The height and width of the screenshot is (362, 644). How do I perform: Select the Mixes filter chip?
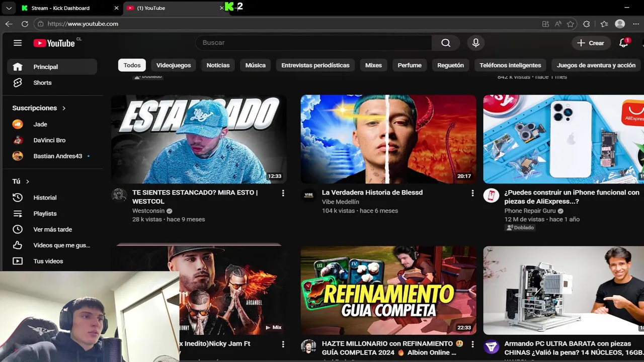coord(373,65)
